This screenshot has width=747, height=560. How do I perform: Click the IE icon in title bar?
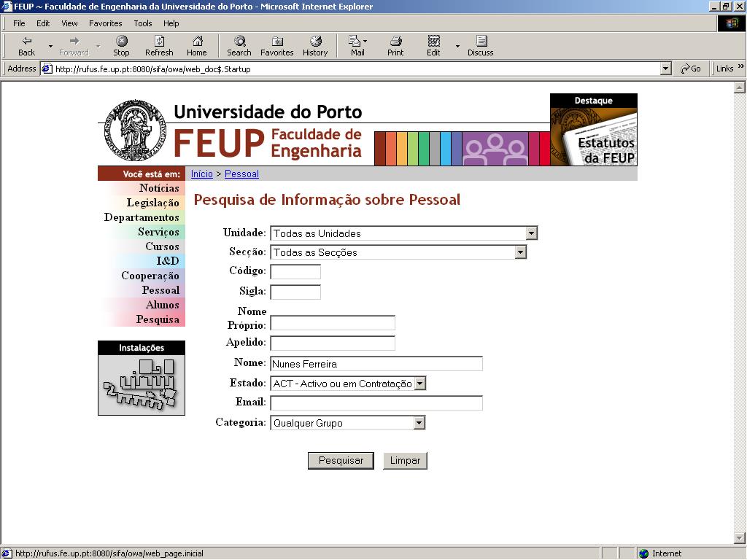pos(7,6)
